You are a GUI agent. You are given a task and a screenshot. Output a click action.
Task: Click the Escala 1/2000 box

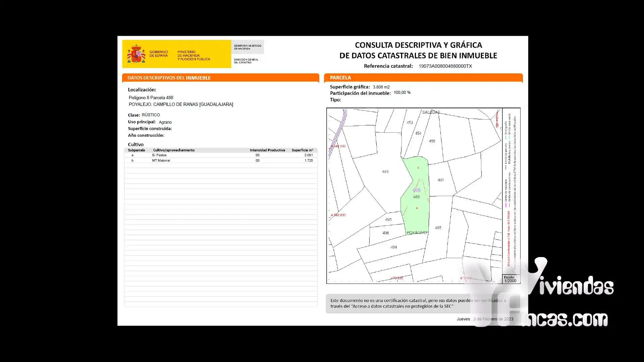point(511,279)
